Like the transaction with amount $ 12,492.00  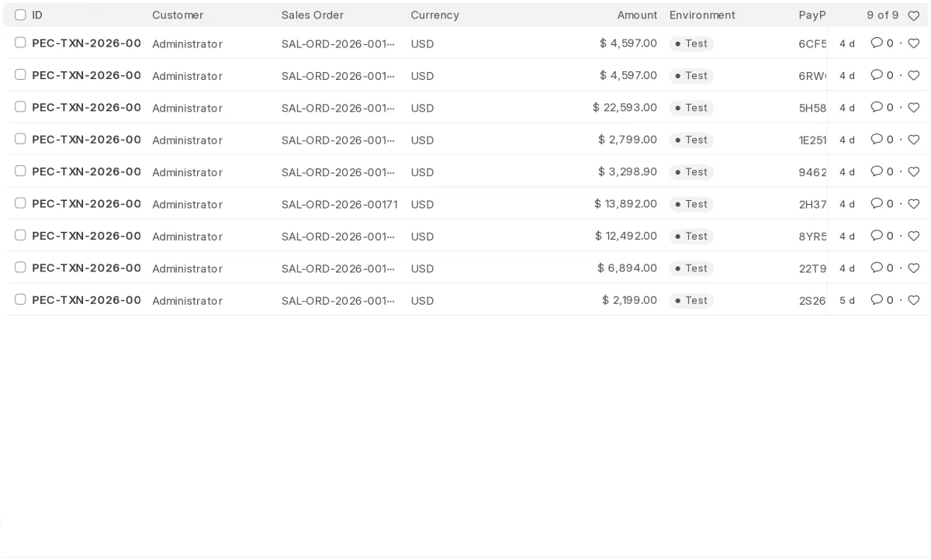click(x=913, y=236)
